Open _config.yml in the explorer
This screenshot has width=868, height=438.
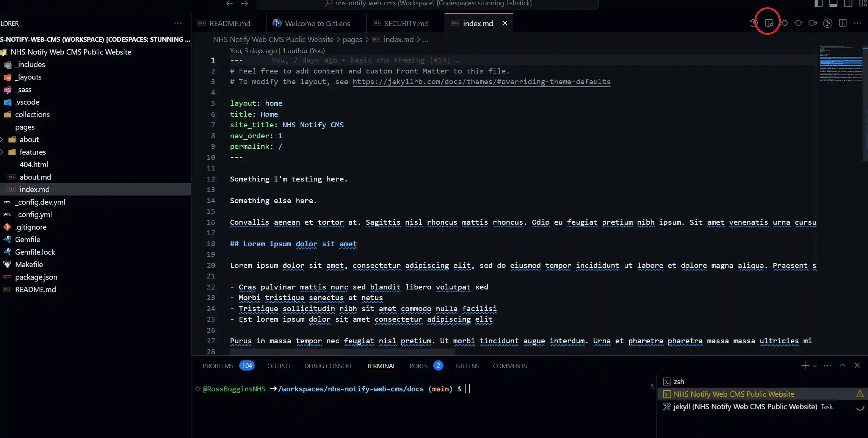point(33,214)
